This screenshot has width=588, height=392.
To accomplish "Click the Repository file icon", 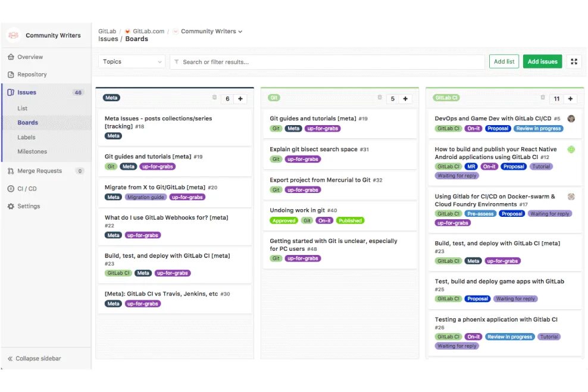I will [11, 74].
